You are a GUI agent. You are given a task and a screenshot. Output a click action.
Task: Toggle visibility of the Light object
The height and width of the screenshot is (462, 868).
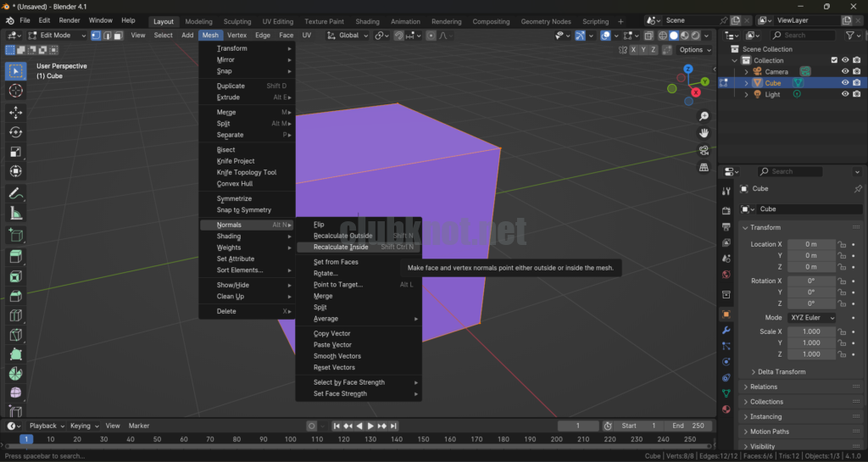[x=845, y=94]
